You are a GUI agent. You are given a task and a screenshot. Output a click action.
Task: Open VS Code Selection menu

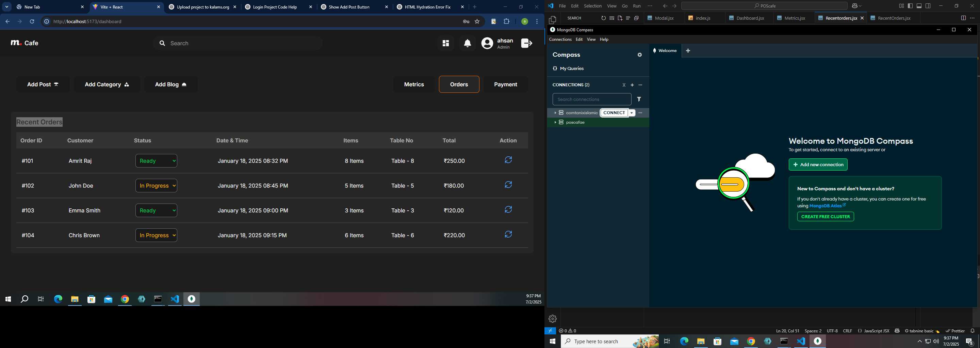point(593,6)
